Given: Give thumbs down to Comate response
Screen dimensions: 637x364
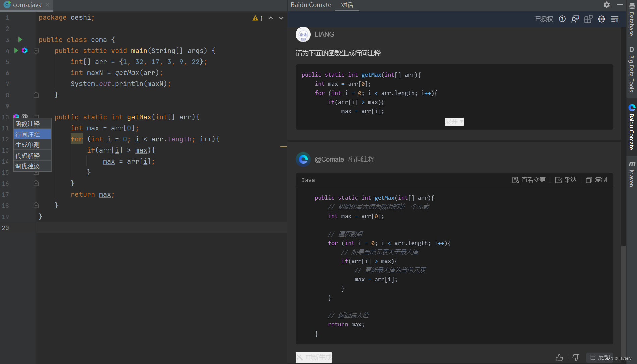Looking at the screenshot, I should [x=576, y=358].
